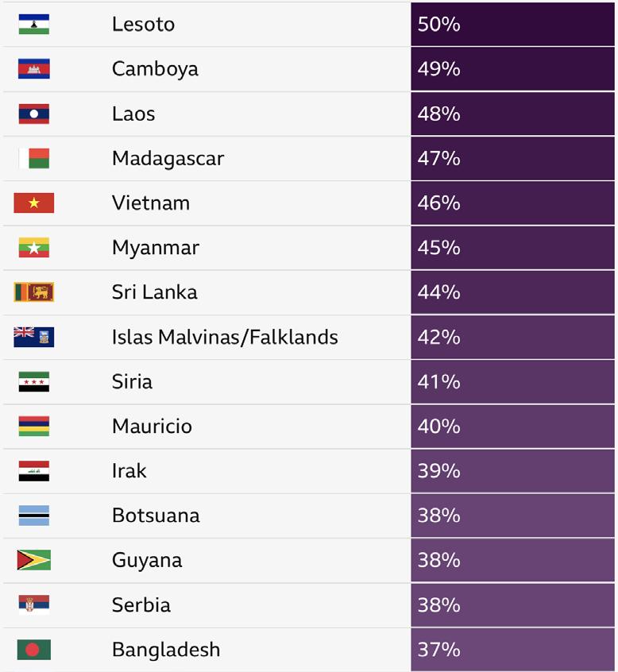
Task: Click Lesoto's 50% value cell
Action: click(513, 25)
